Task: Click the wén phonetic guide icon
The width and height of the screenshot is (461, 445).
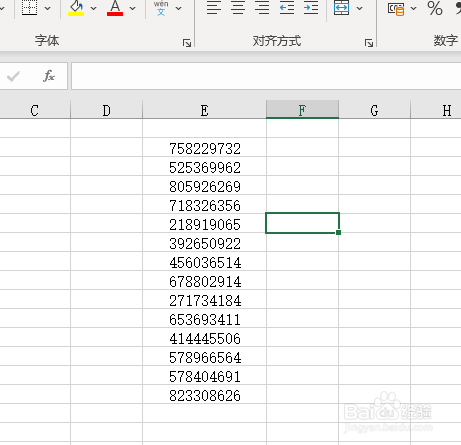Action: click(161, 8)
